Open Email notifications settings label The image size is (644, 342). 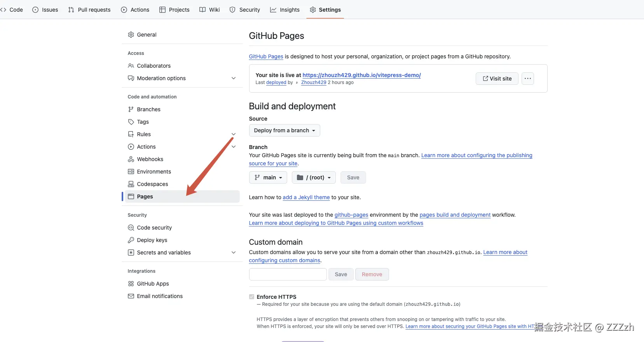(160, 296)
